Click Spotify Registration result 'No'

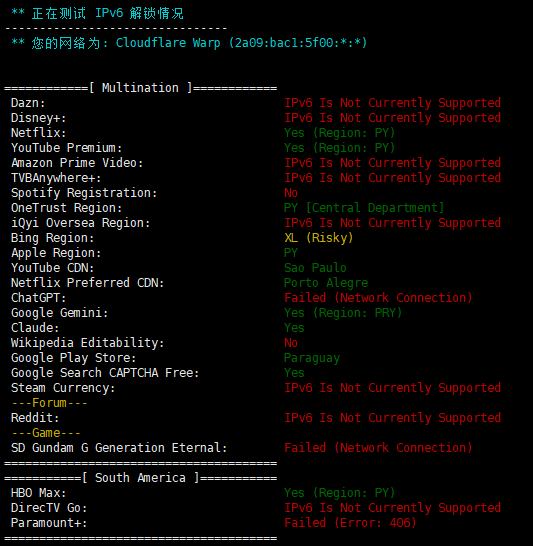291,193
